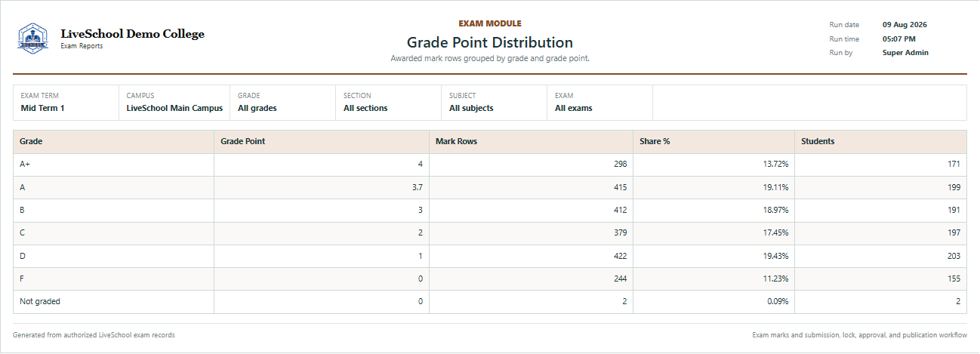
Task: Click the share value 13.72%
Action: click(x=775, y=164)
